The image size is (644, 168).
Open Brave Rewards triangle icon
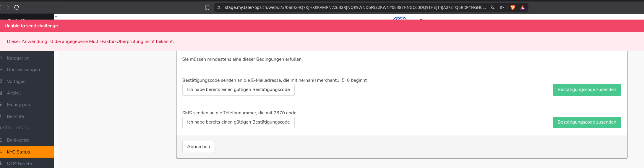(x=523, y=7)
